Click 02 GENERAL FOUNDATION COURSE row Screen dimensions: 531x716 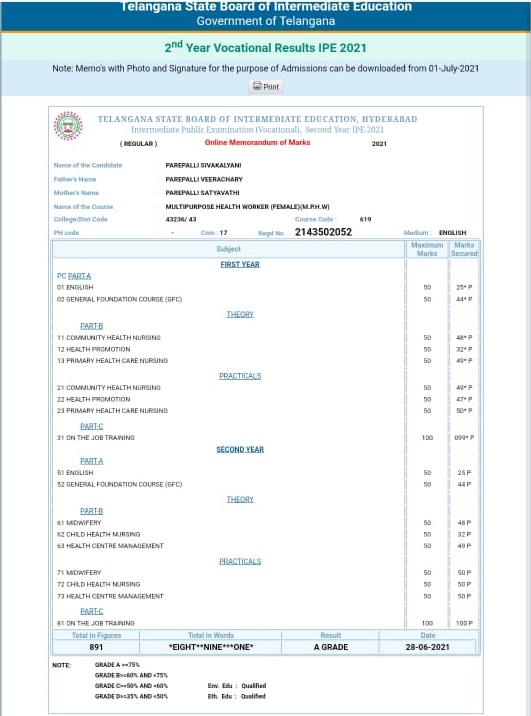265,299
